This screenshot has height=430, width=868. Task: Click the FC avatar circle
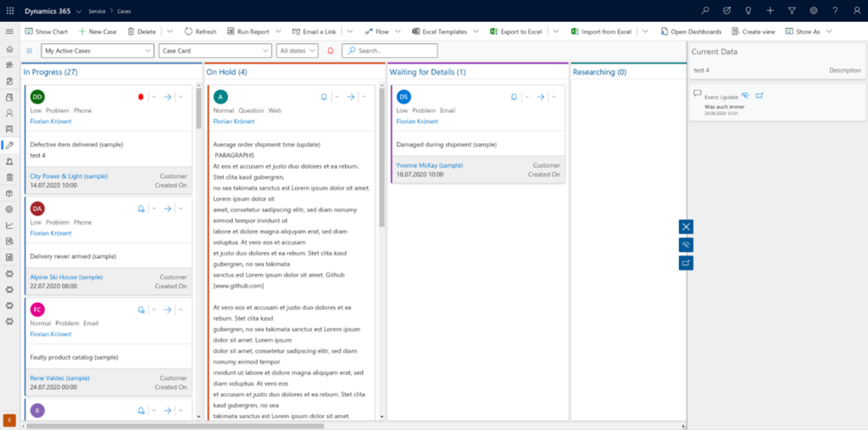[37, 310]
